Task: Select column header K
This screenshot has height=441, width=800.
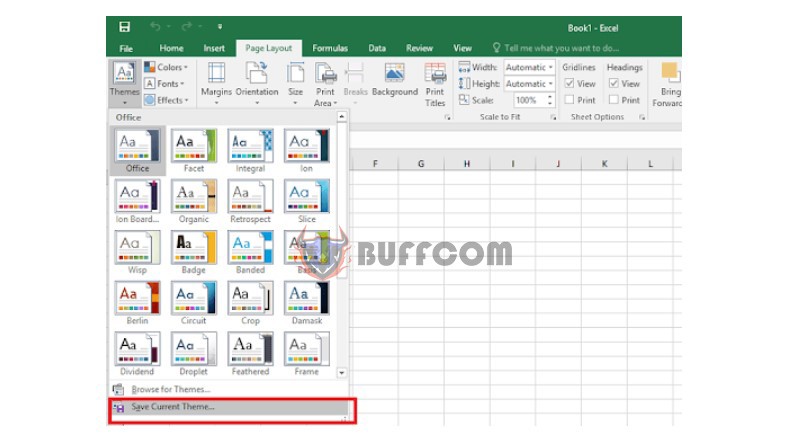Action: [x=605, y=164]
